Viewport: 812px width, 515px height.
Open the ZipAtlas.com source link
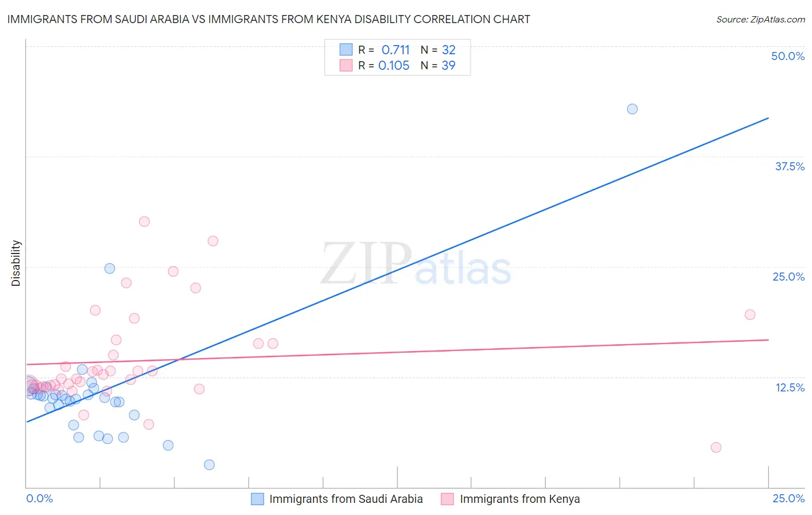761,19
